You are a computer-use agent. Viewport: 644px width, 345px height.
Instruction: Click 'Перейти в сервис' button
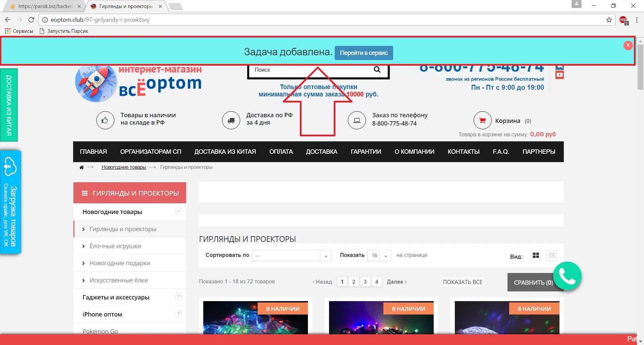364,53
